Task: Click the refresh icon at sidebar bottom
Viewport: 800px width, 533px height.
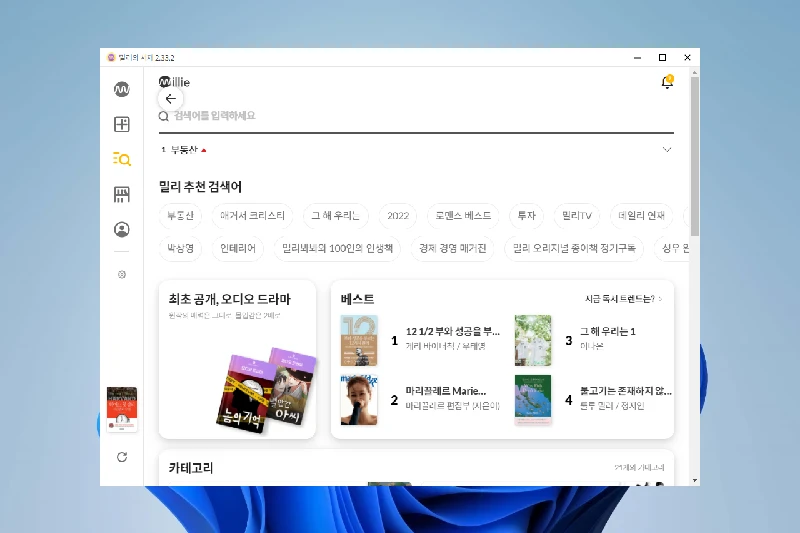Action: pyautogui.click(x=121, y=457)
